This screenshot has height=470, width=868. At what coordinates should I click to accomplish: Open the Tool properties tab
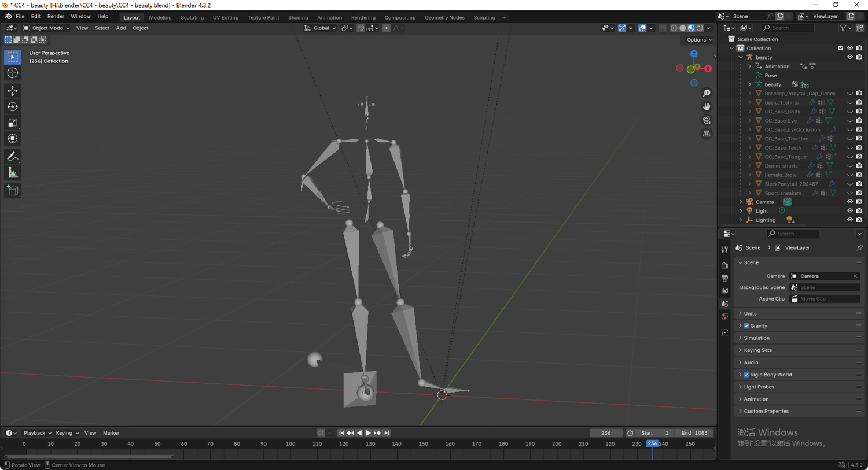pos(724,250)
